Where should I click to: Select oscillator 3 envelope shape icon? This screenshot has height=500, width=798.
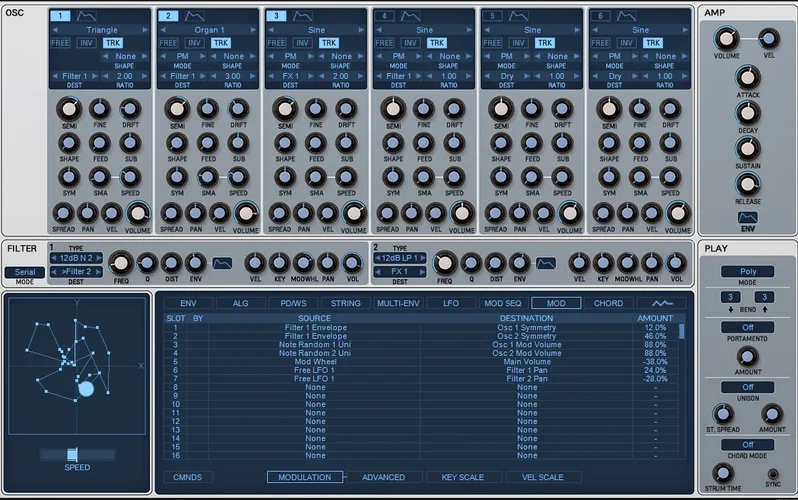[x=303, y=16]
